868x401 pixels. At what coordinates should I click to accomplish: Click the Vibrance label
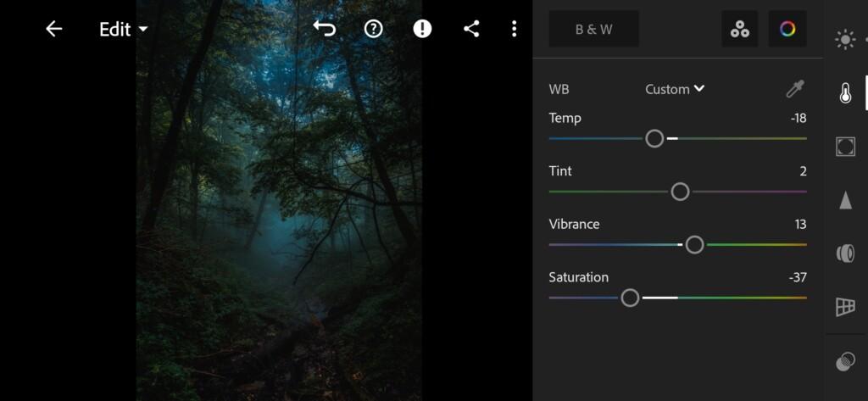pyautogui.click(x=574, y=224)
